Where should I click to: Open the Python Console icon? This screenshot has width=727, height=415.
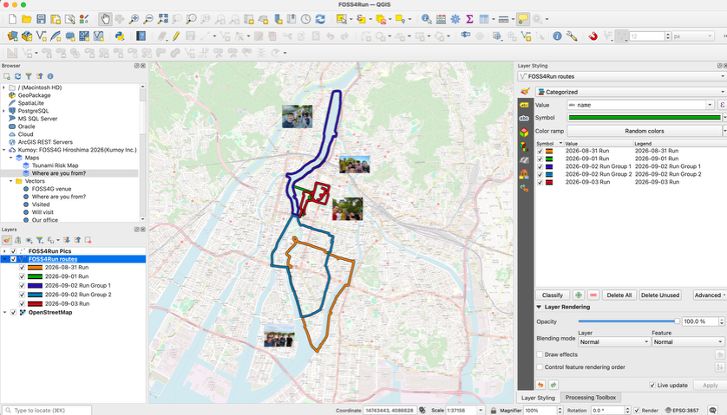pos(120,36)
